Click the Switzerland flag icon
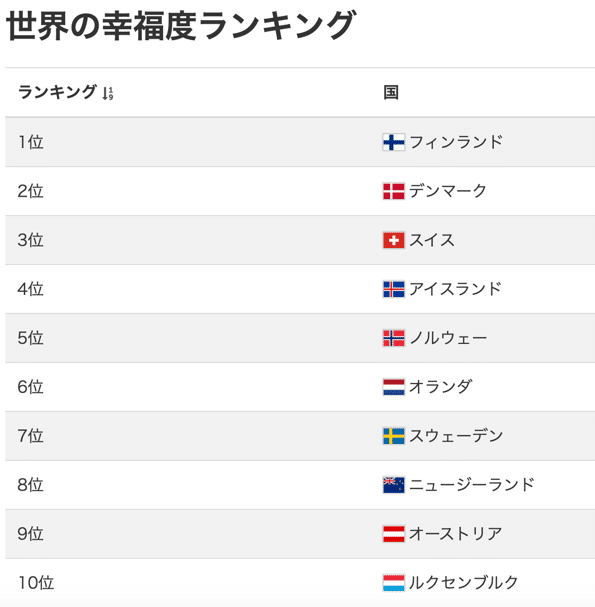The width and height of the screenshot is (595, 607). click(393, 240)
